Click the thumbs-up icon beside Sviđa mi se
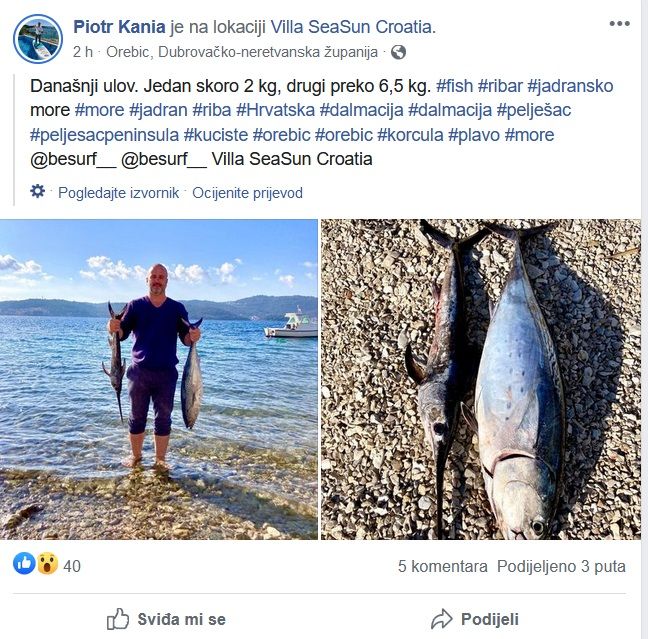The height and width of the screenshot is (639, 648). click(x=118, y=619)
